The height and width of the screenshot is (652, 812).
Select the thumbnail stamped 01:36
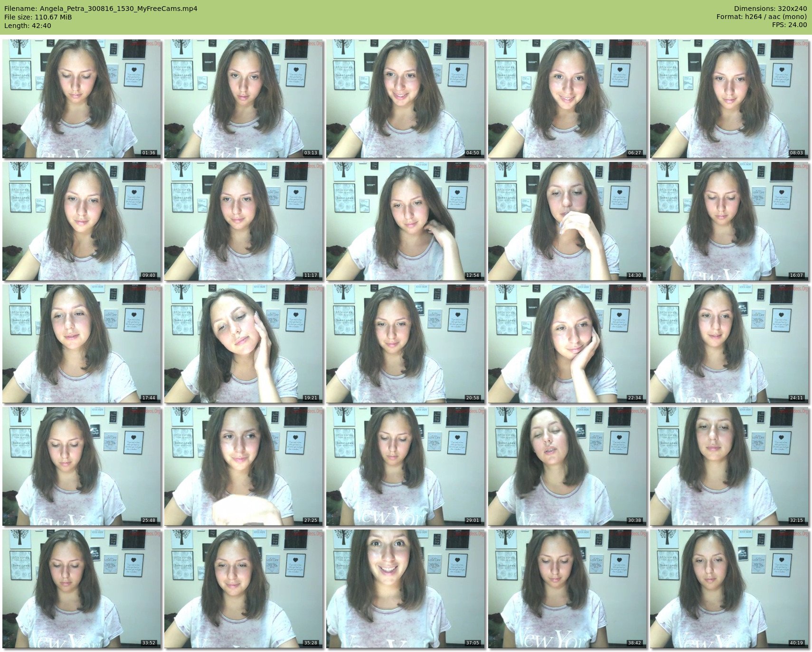coord(82,99)
